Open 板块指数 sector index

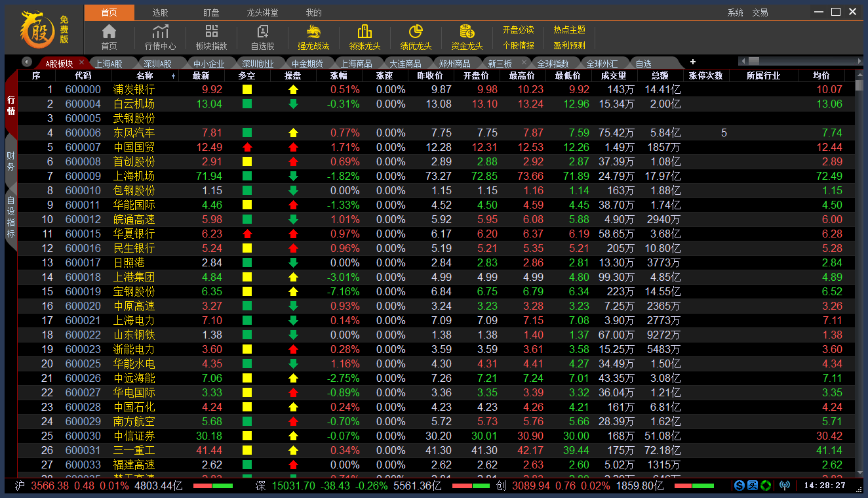click(211, 37)
